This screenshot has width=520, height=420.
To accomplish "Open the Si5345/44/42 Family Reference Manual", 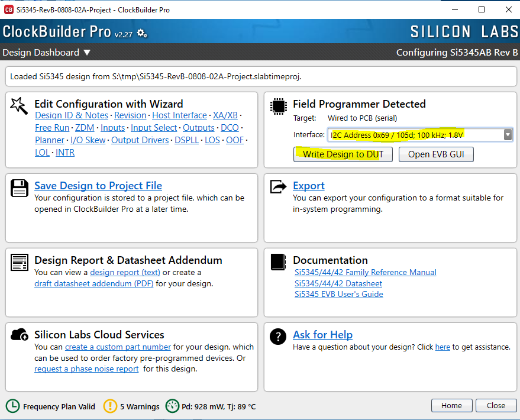I will tap(366, 272).
